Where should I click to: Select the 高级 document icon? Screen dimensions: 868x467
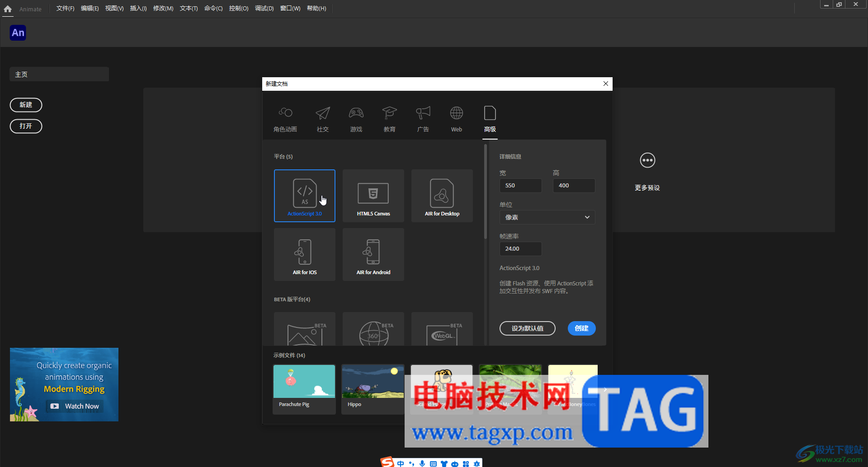click(490, 113)
